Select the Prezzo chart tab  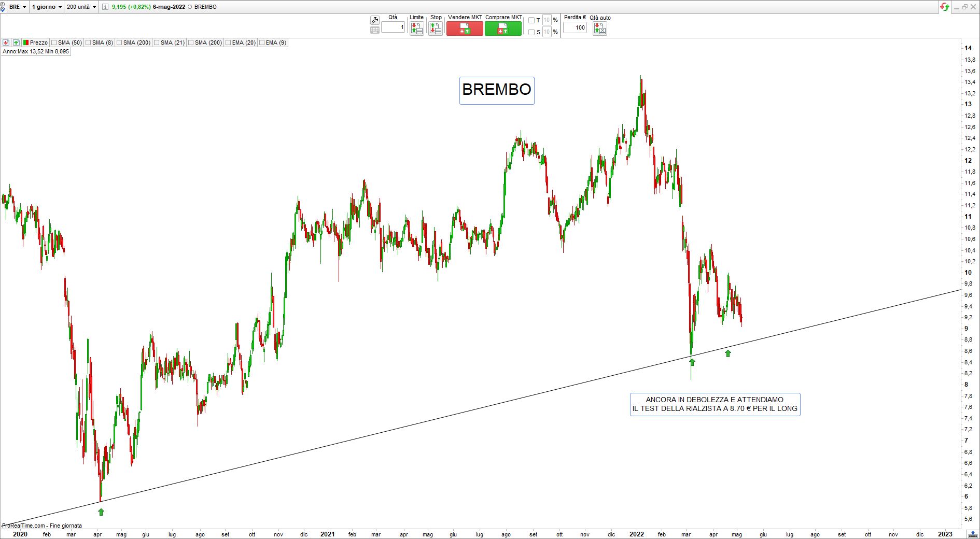tap(35, 42)
